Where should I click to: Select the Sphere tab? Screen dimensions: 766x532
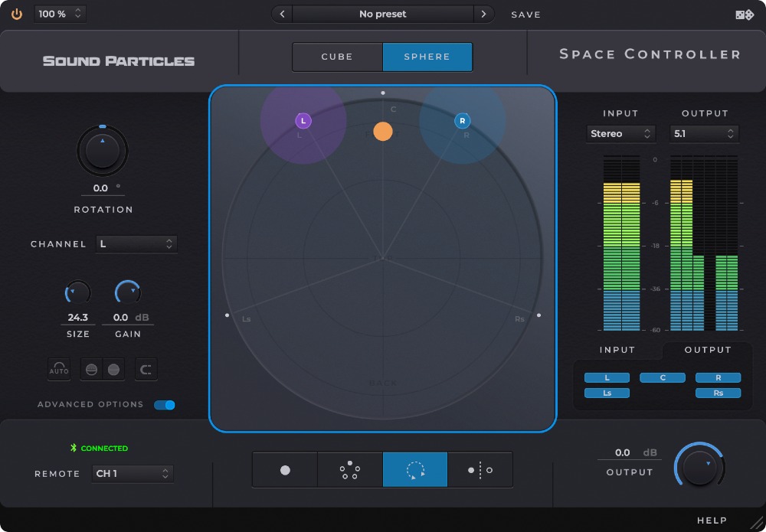(427, 57)
